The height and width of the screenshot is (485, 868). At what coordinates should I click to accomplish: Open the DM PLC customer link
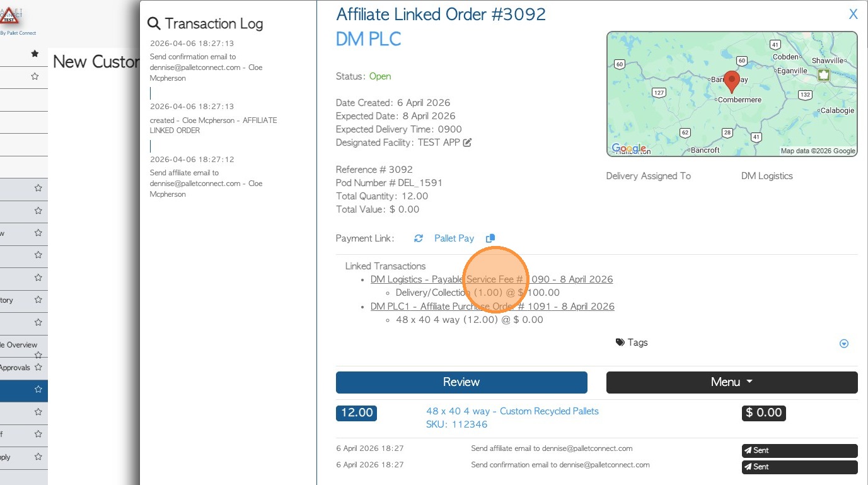click(x=368, y=39)
